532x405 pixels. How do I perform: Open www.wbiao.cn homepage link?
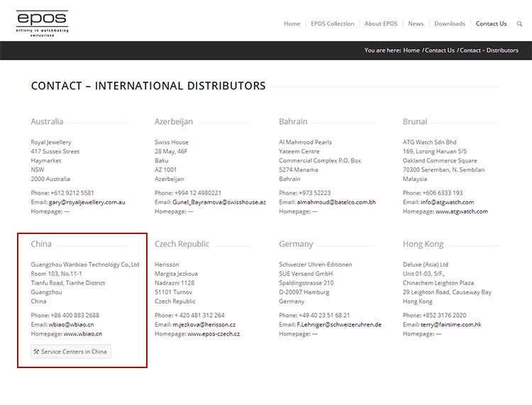(x=83, y=333)
